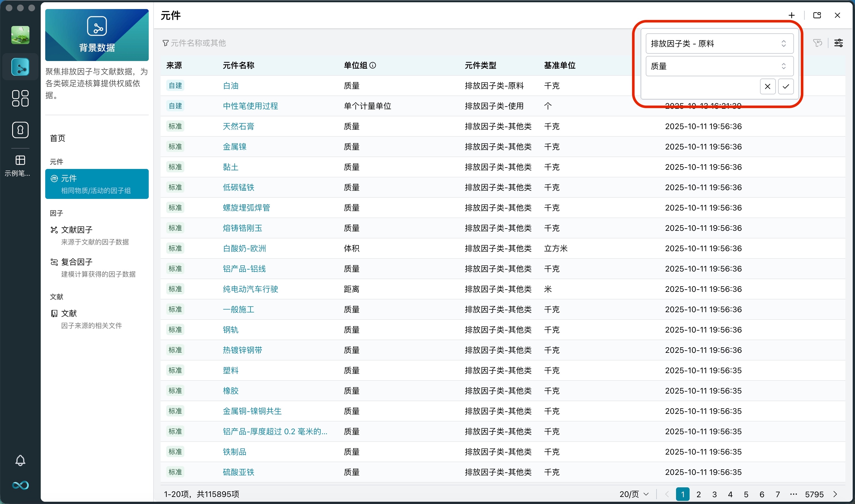Click the plus icon to add element
The width and height of the screenshot is (855, 504).
791,15
